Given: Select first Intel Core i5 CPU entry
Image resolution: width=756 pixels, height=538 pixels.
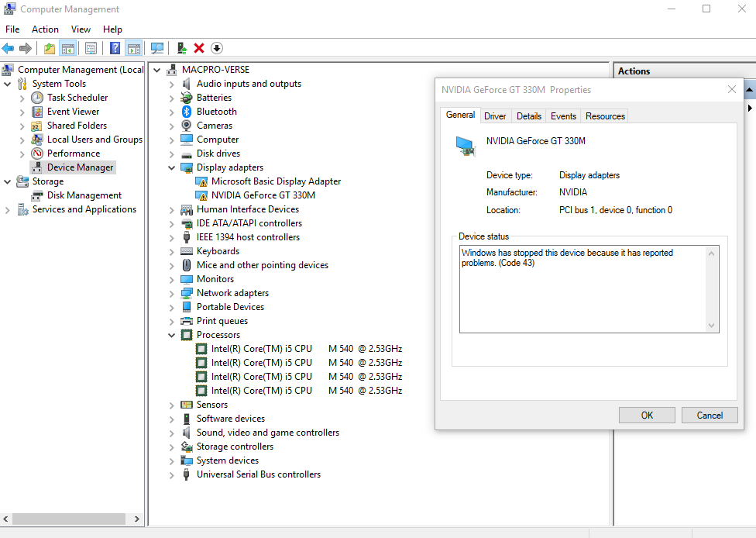Looking at the screenshot, I should click(x=306, y=349).
